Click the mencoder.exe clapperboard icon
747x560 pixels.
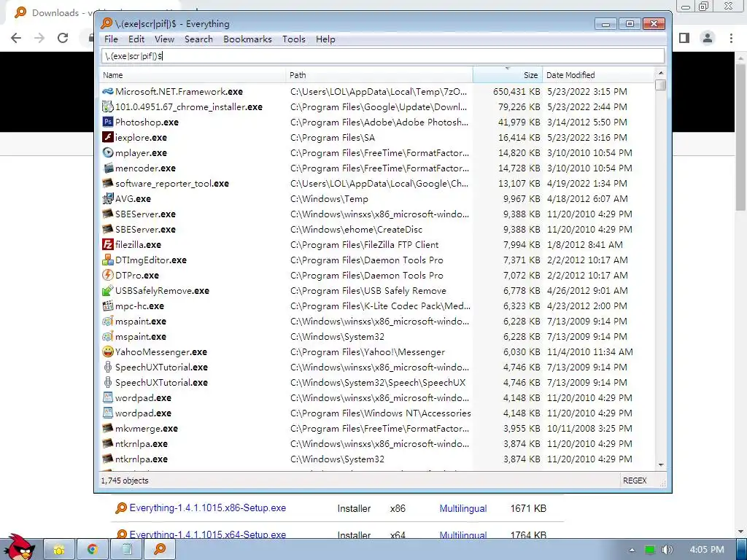[108, 168]
